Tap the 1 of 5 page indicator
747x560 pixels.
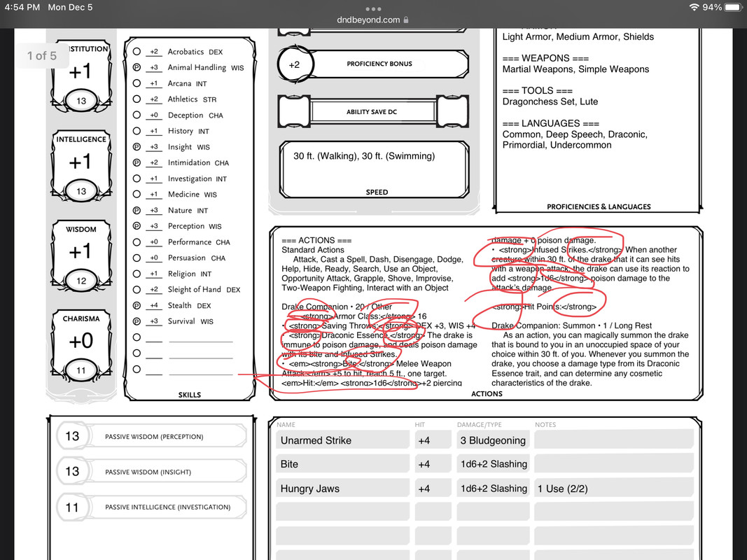click(x=42, y=56)
